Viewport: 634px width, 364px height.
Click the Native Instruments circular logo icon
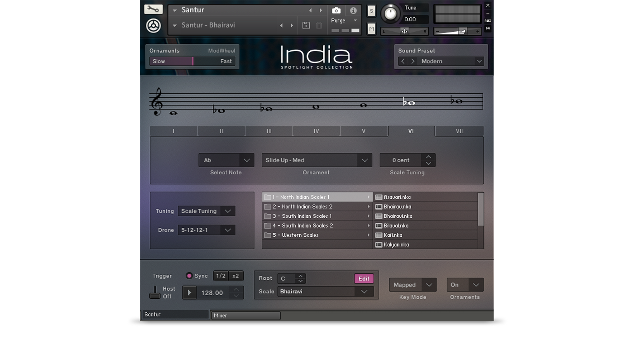154,25
